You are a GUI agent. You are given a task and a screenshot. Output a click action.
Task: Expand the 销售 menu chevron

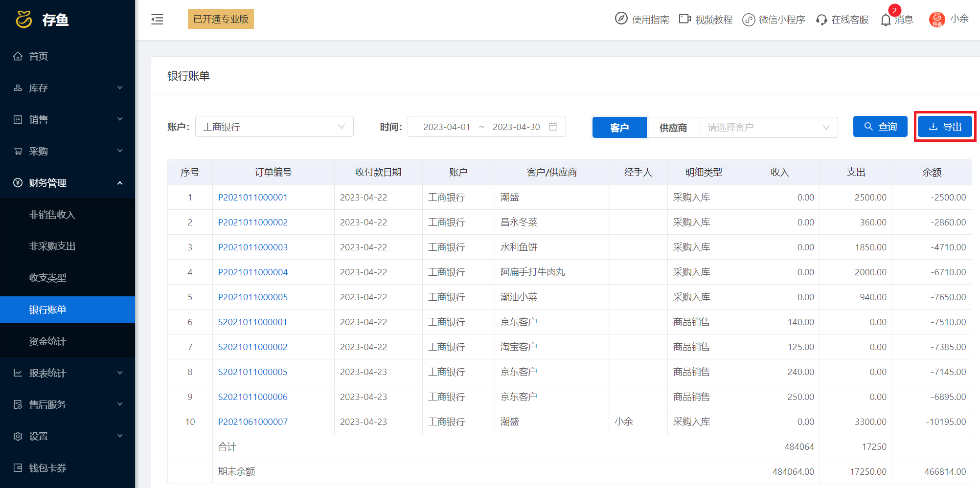point(120,119)
